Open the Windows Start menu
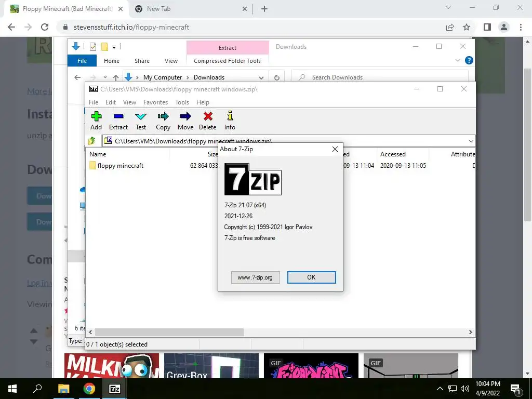532x399 pixels. 12,389
